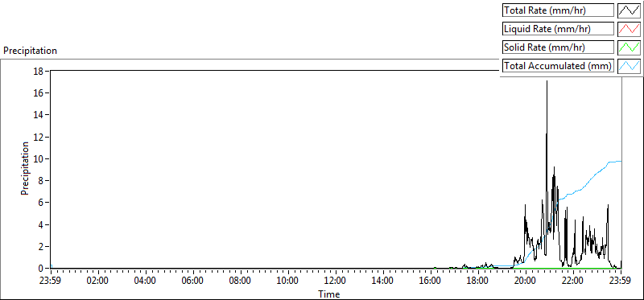This screenshot has height=300, width=644.
Task: Click the 10 y-axis tick label
Action: pos(38,158)
